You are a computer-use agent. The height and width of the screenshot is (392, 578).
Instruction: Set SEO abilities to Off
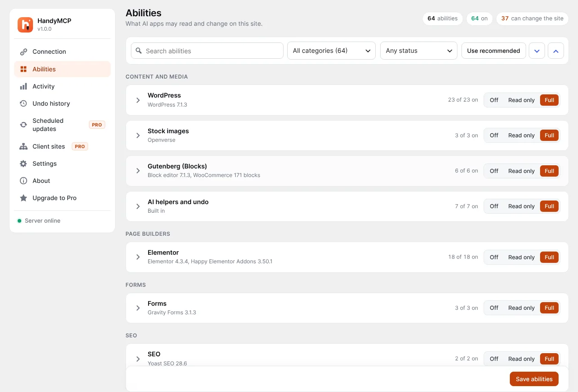tap(494, 359)
